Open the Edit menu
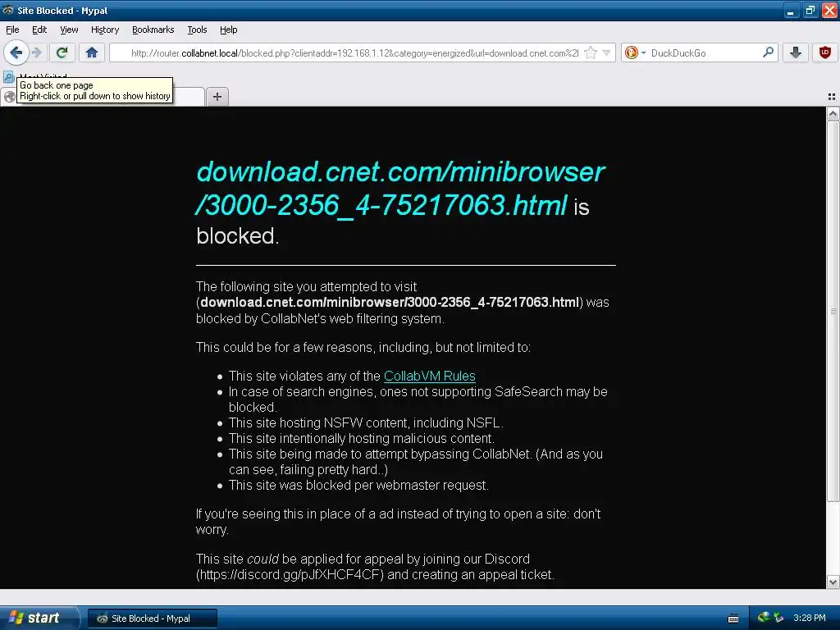 (39, 30)
